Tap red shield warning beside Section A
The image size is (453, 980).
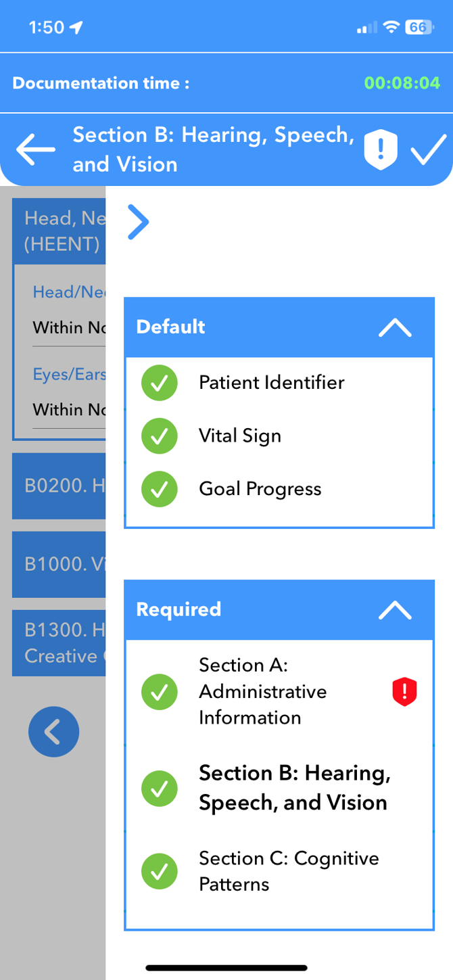pyautogui.click(x=404, y=692)
